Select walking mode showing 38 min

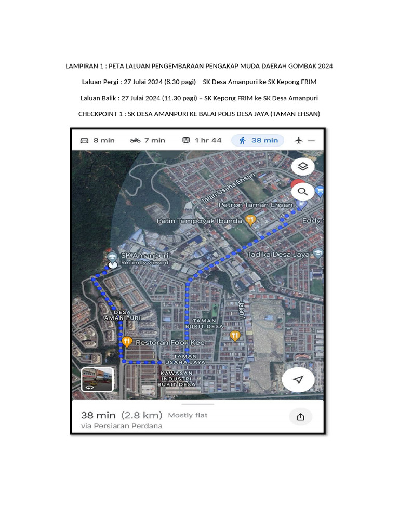258,140
